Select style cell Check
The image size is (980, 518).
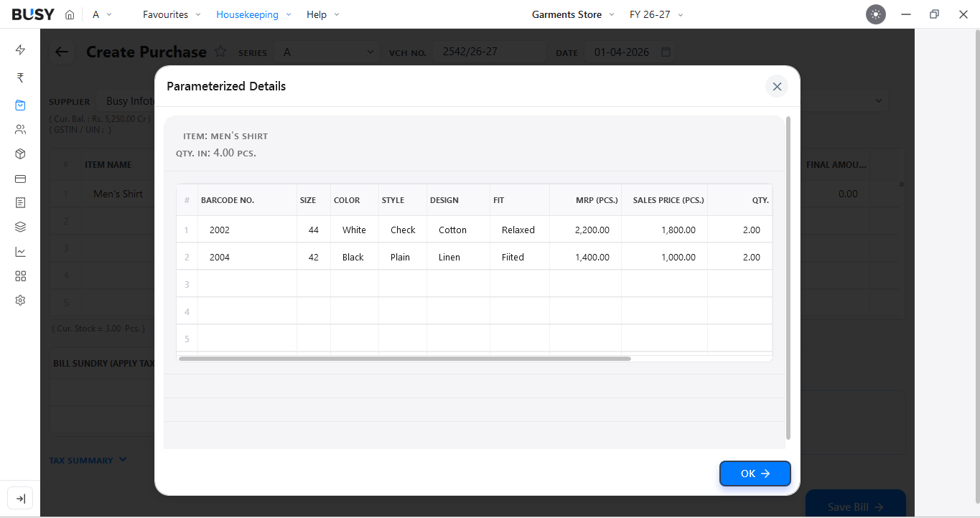(x=403, y=230)
